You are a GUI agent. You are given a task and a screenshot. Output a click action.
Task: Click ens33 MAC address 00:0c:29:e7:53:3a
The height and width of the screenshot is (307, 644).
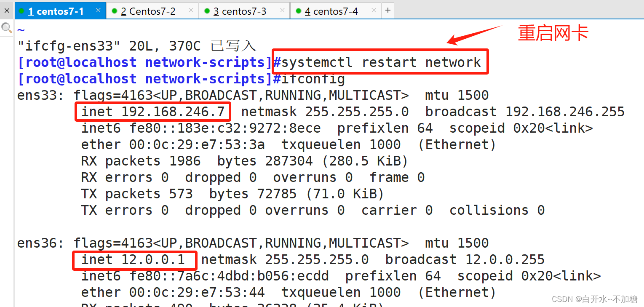click(x=197, y=144)
